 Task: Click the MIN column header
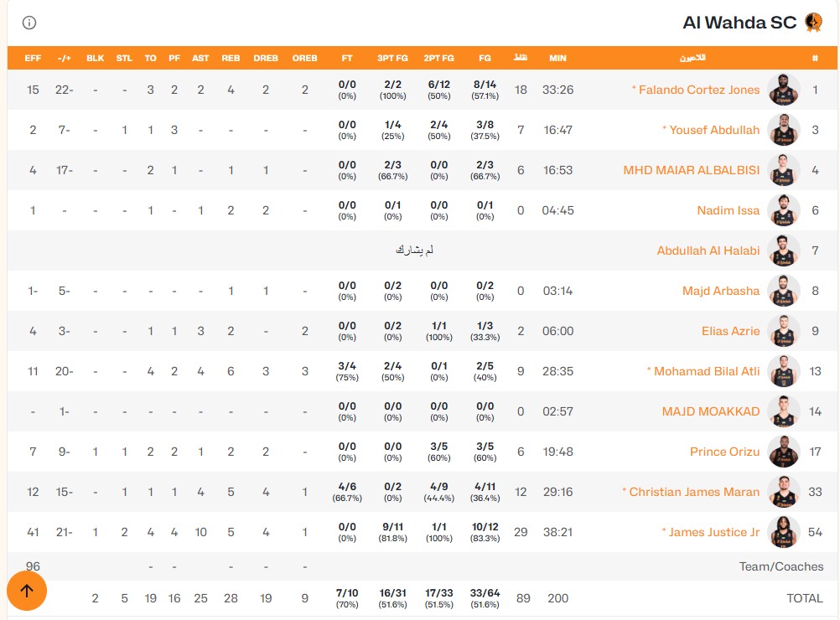tap(557, 58)
